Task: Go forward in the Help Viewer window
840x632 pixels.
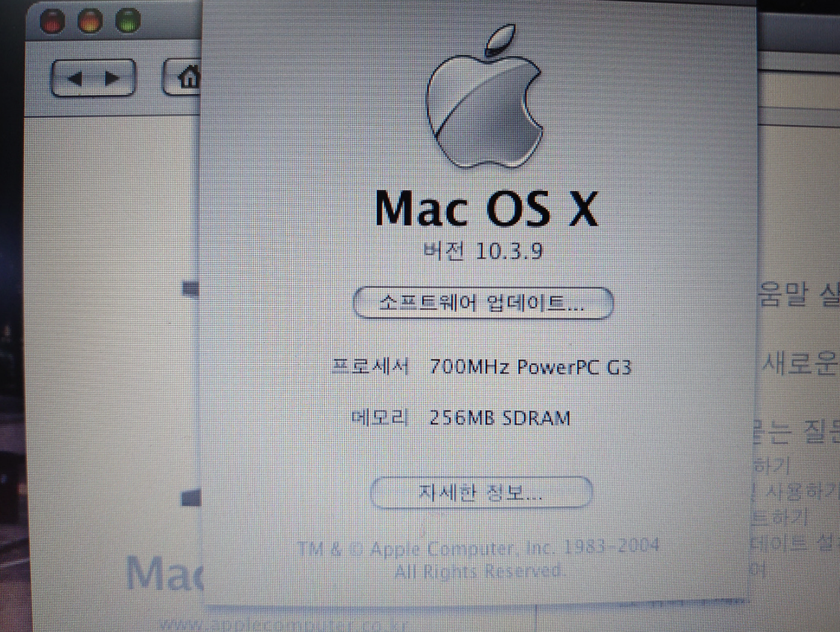Action: [x=113, y=78]
